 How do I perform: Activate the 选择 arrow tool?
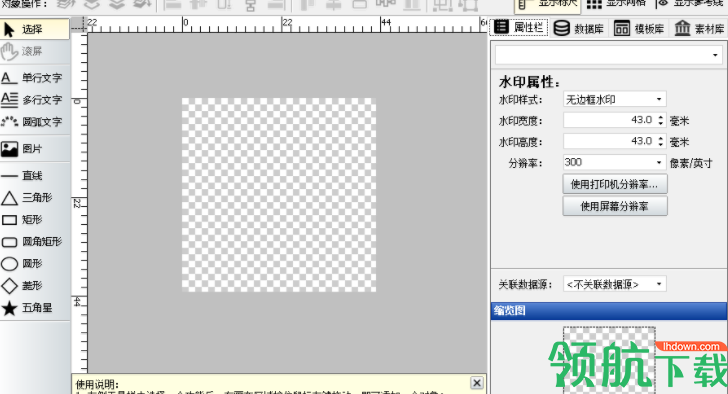[34, 29]
